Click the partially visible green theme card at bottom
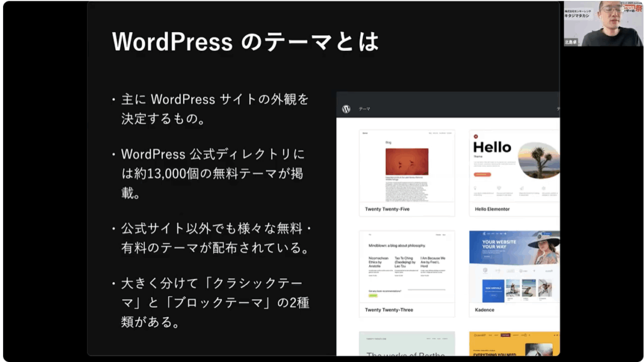The width and height of the screenshot is (644, 362). [x=407, y=344]
